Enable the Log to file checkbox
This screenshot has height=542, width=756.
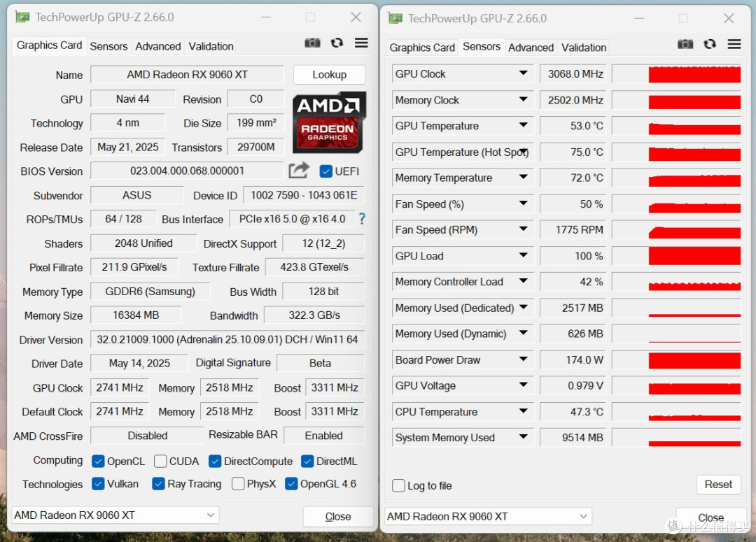[x=399, y=485]
